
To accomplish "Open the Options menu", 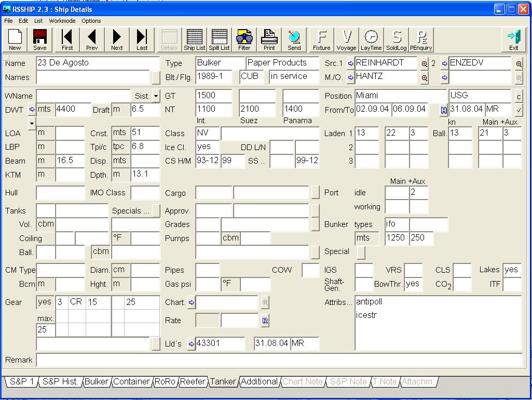I will point(91,21).
